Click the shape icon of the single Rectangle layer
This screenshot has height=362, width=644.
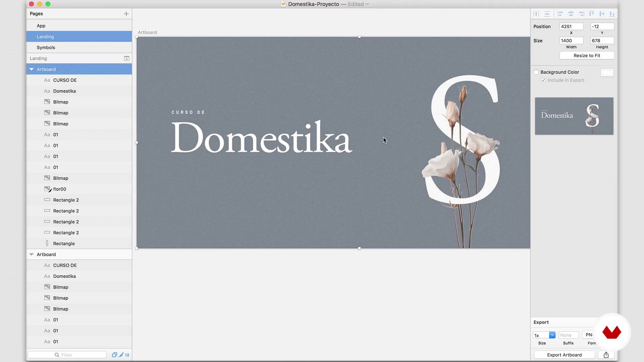coord(47,243)
